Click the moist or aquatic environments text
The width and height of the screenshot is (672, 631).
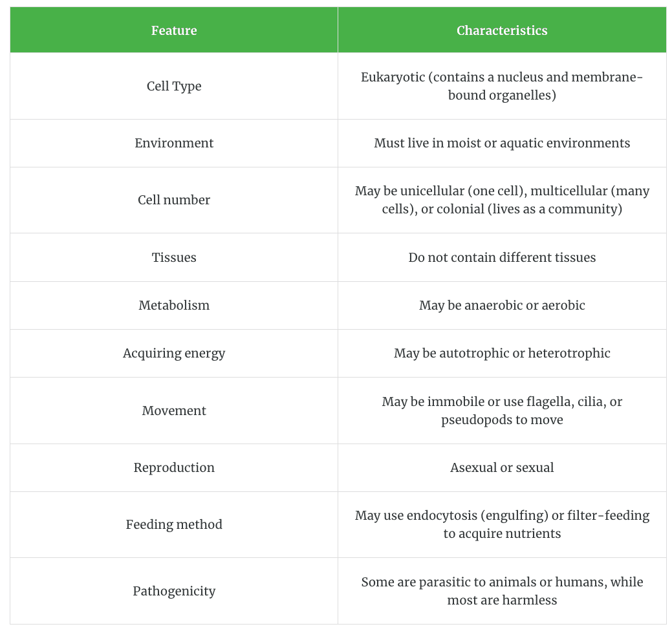(x=502, y=143)
